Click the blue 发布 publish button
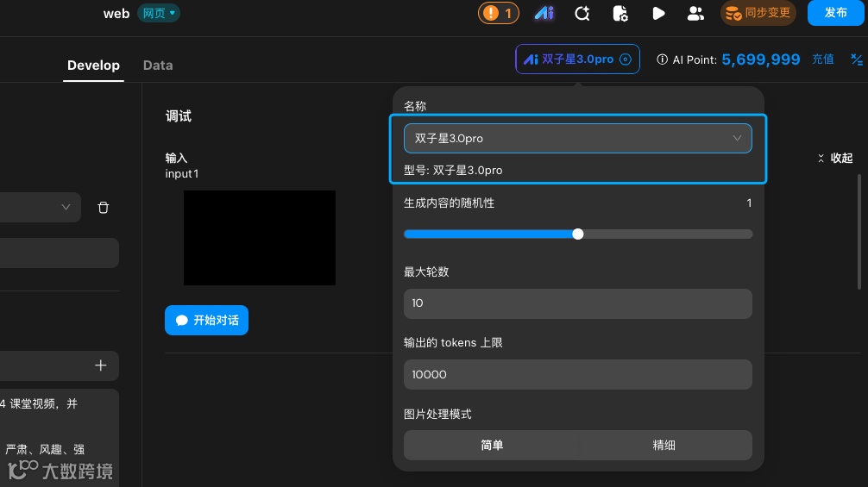 pos(835,13)
